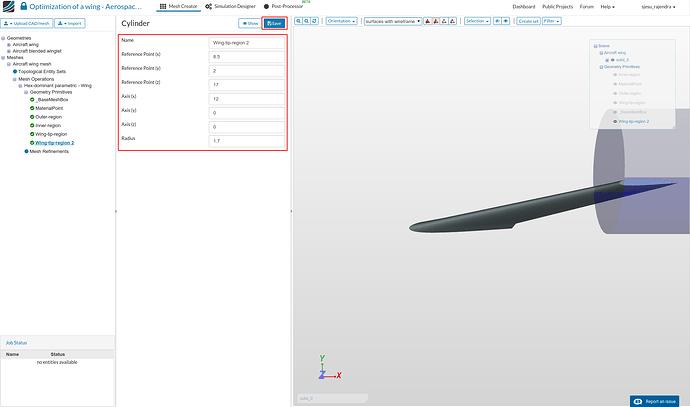Toggle visibility of _BaseMeshBox in the scene tree
This screenshot has width=690, height=407.
click(615, 112)
